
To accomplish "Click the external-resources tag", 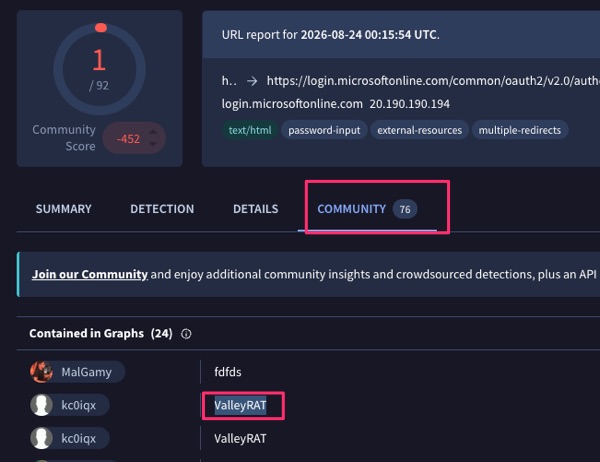I will [x=419, y=130].
